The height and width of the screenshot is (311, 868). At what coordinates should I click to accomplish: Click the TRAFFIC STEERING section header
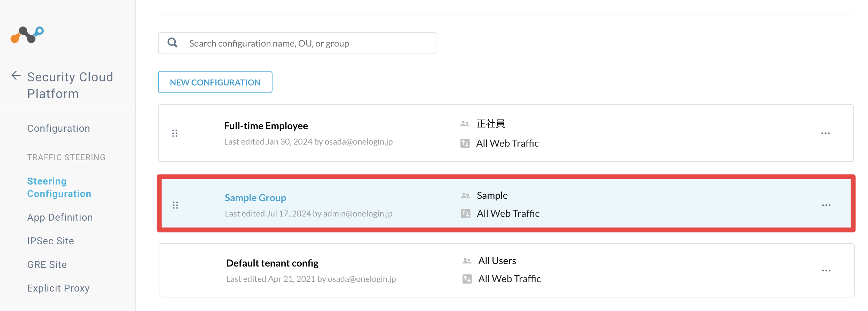click(x=66, y=157)
